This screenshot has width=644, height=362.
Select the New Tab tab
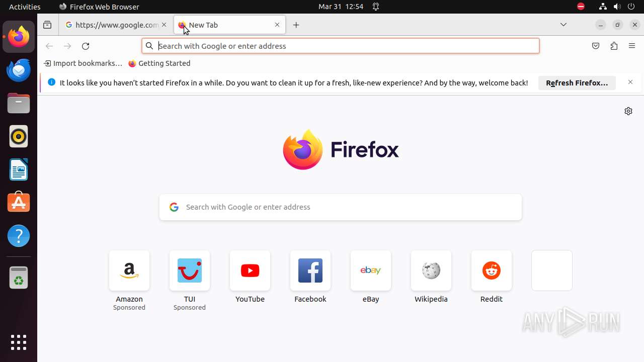coord(229,25)
